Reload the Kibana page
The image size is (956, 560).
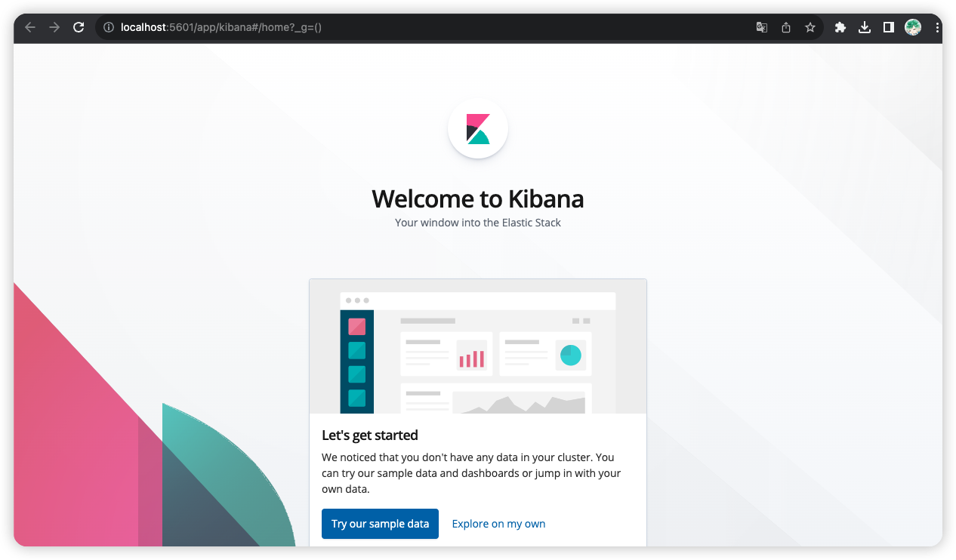coord(79,27)
